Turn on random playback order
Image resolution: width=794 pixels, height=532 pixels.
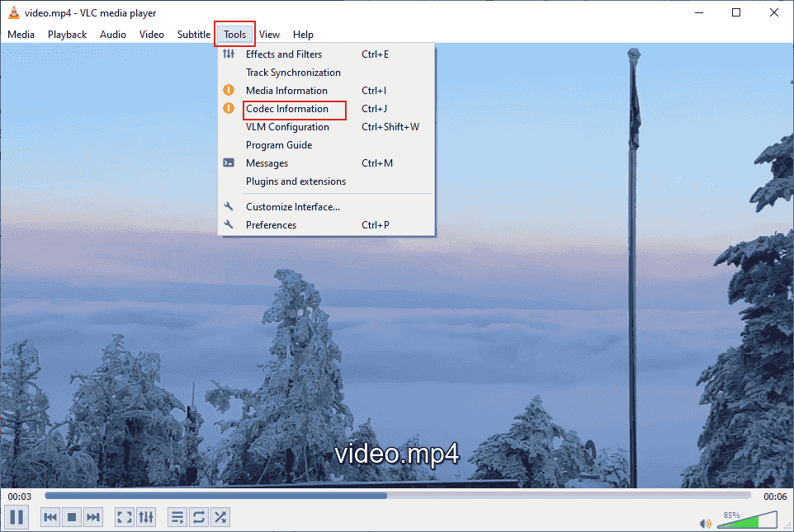(x=220, y=517)
